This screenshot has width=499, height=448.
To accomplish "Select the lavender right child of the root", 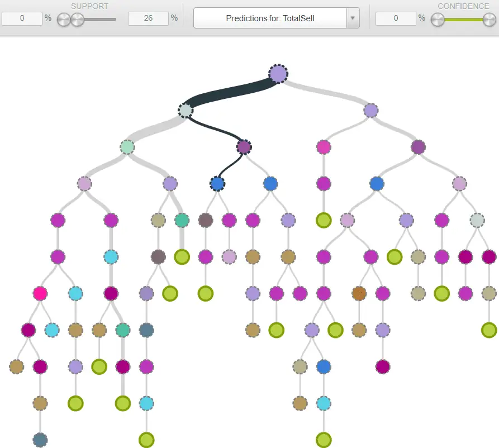I will point(370,111).
